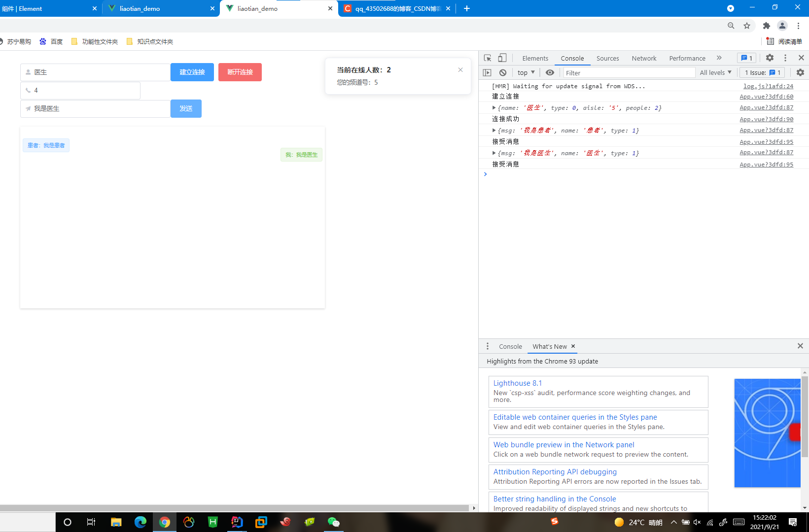Screen dimensions: 809x532
Task: Open source link App.vue?3dfd:90
Action: click(766, 119)
